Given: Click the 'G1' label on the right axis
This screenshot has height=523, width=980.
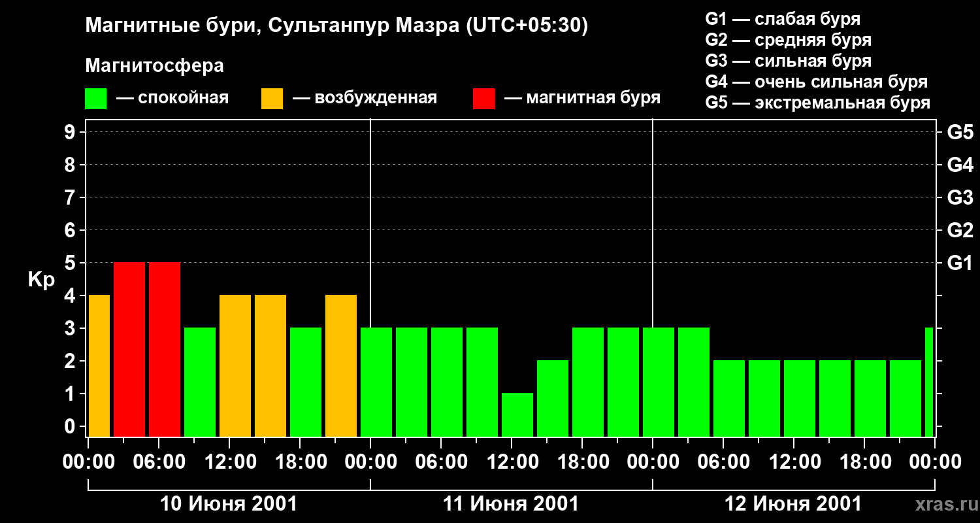Looking at the screenshot, I should [x=960, y=263].
